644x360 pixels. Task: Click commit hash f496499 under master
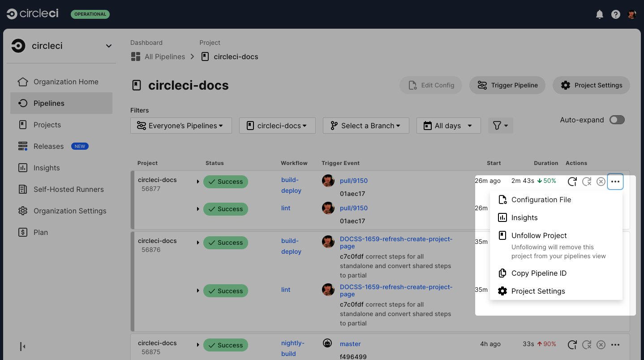coord(353,357)
